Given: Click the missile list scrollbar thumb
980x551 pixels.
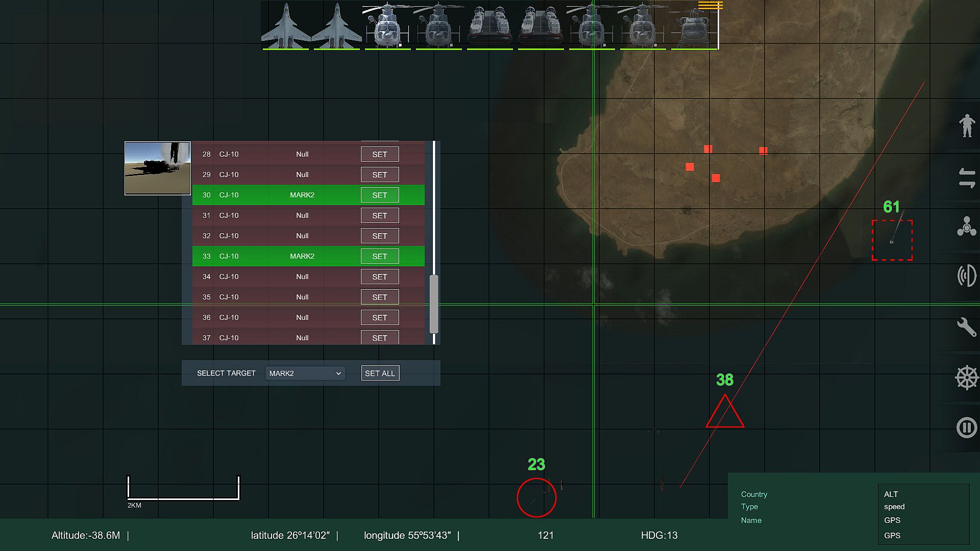Looking at the screenshot, I should tap(434, 304).
